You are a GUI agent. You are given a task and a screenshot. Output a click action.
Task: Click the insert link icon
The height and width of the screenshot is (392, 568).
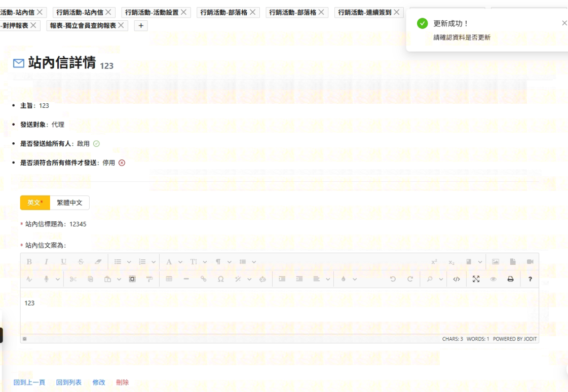click(x=204, y=279)
